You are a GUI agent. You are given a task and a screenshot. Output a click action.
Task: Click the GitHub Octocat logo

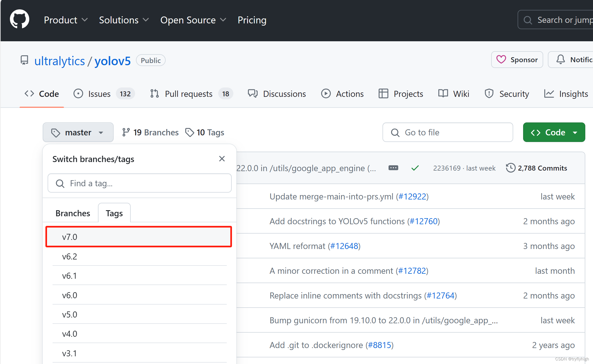coord(20,19)
